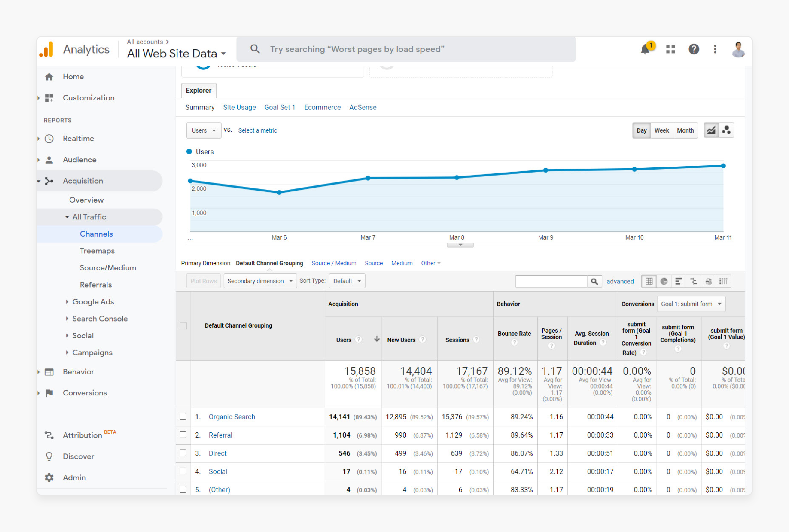This screenshot has width=789, height=532.
Task: Switch to the Goal Set 1 tab
Action: click(x=280, y=107)
